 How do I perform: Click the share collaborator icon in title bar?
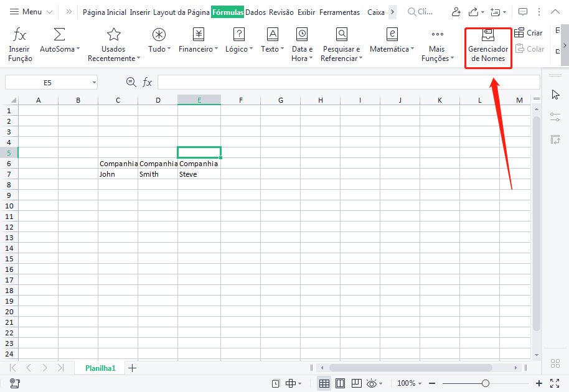[x=457, y=12]
